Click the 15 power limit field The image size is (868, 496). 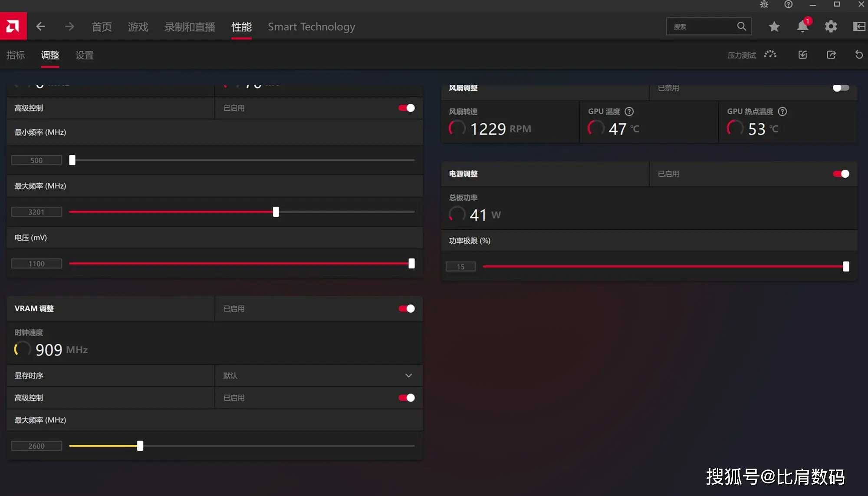460,267
